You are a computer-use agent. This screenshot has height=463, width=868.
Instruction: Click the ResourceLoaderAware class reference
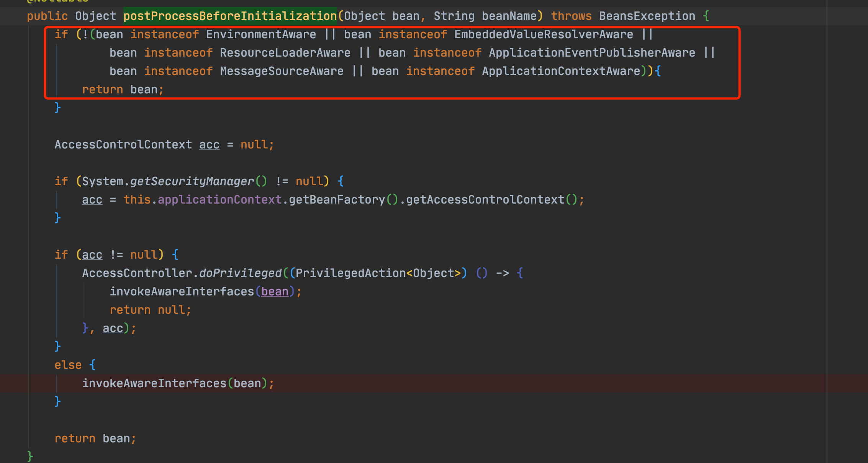(x=285, y=53)
